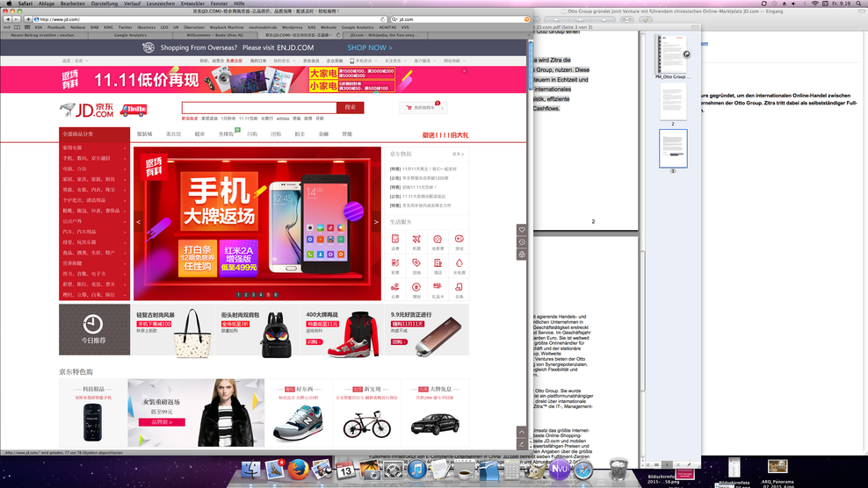Screen dimensions: 868x488
Task: Expand the 手机京东 dropdown in top bar
Action: tap(363, 61)
